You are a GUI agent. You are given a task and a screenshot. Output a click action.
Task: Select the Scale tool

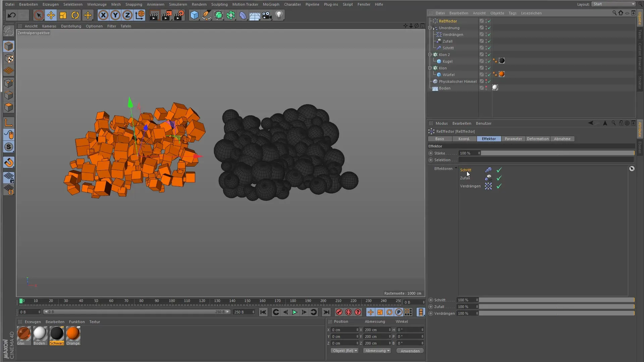click(63, 15)
